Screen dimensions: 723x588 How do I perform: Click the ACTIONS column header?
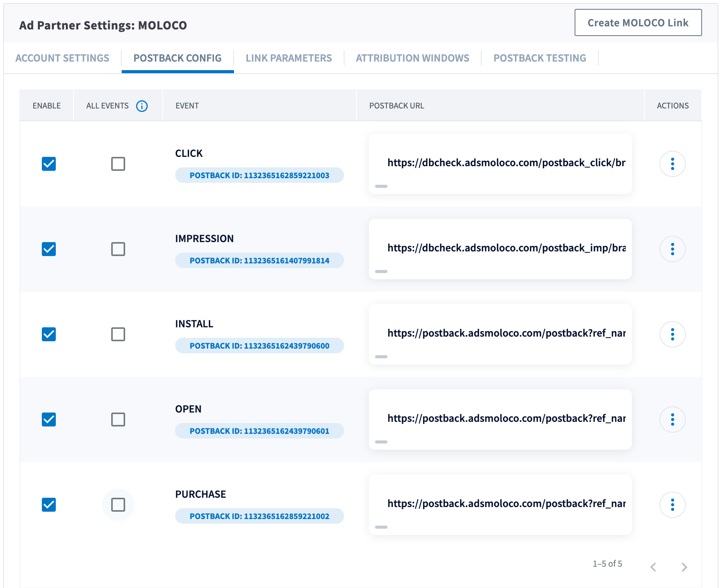(673, 106)
